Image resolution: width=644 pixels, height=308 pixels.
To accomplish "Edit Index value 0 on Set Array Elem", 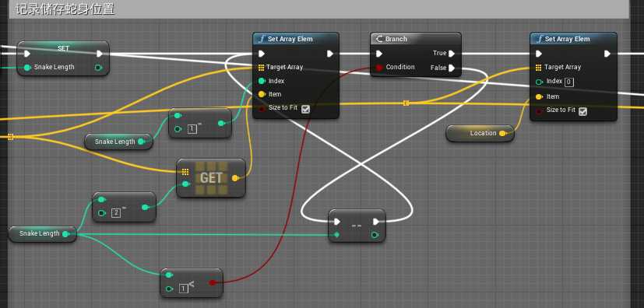I will click(x=568, y=82).
